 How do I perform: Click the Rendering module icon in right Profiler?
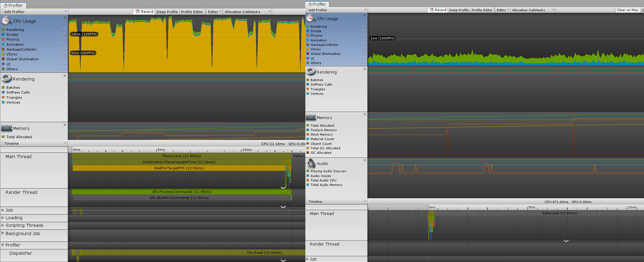[x=311, y=72]
